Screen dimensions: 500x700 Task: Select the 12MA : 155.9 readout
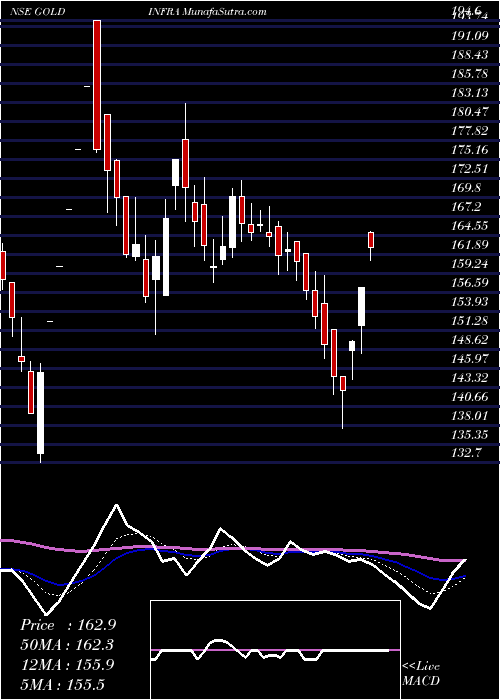67,665
